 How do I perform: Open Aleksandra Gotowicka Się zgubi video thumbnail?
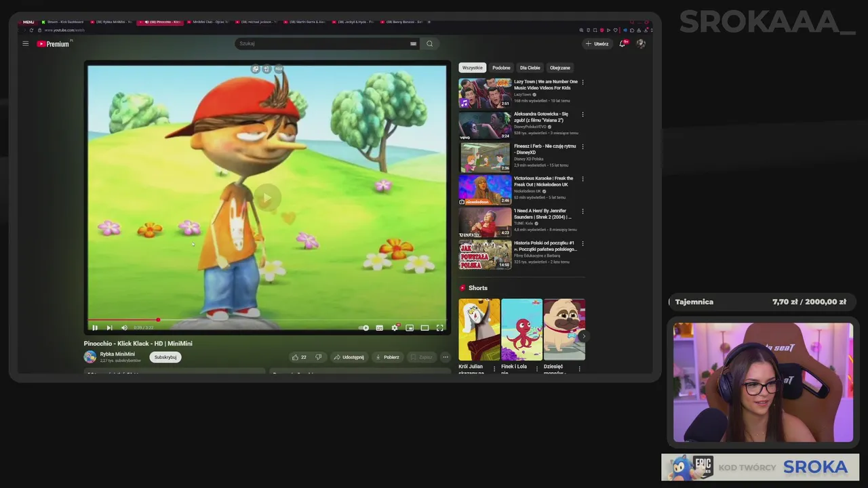coord(485,125)
